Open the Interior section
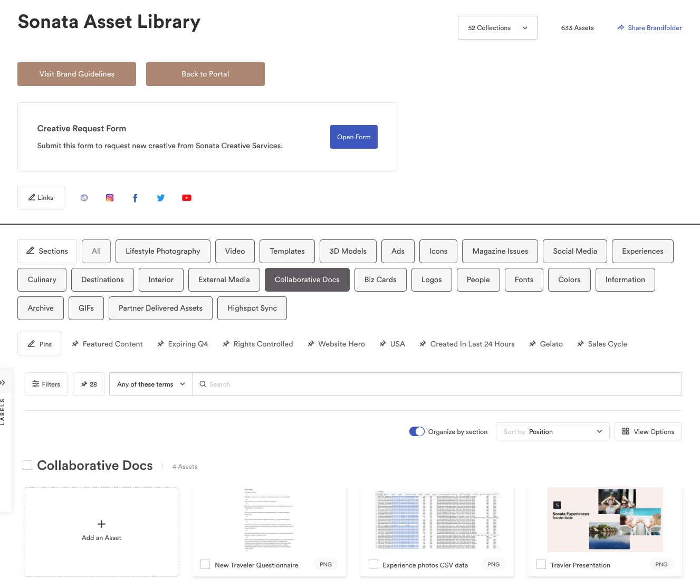Screen dimensions: 700x588 coord(161,279)
